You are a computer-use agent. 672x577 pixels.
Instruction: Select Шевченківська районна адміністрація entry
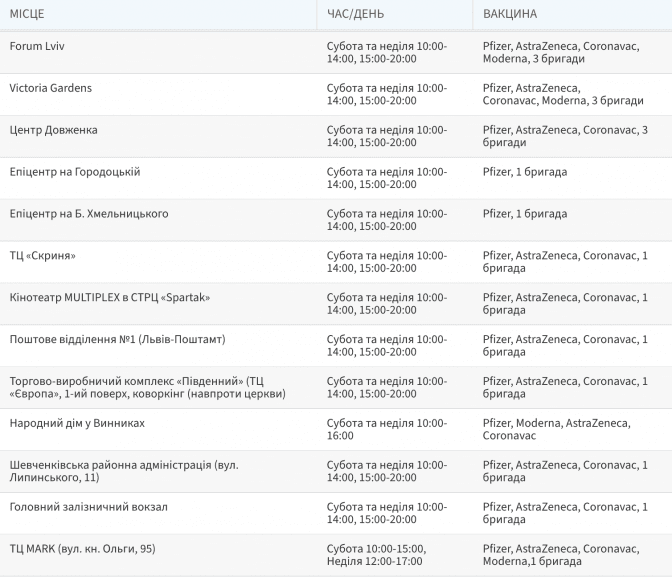(x=123, y=472)
